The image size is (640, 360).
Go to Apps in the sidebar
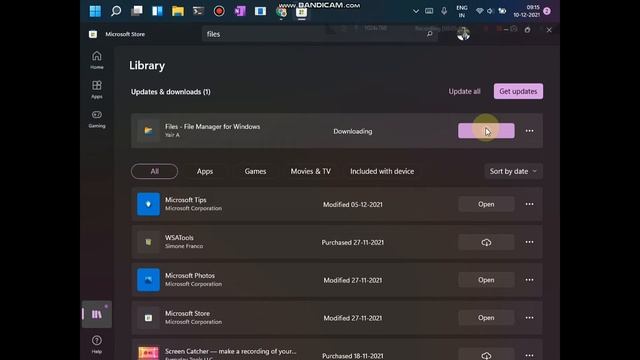[x=97, y=89]
